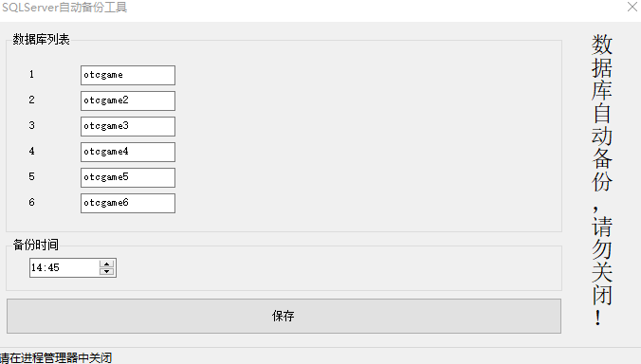Click the 备份时间 group label

[x=36, y=245]
